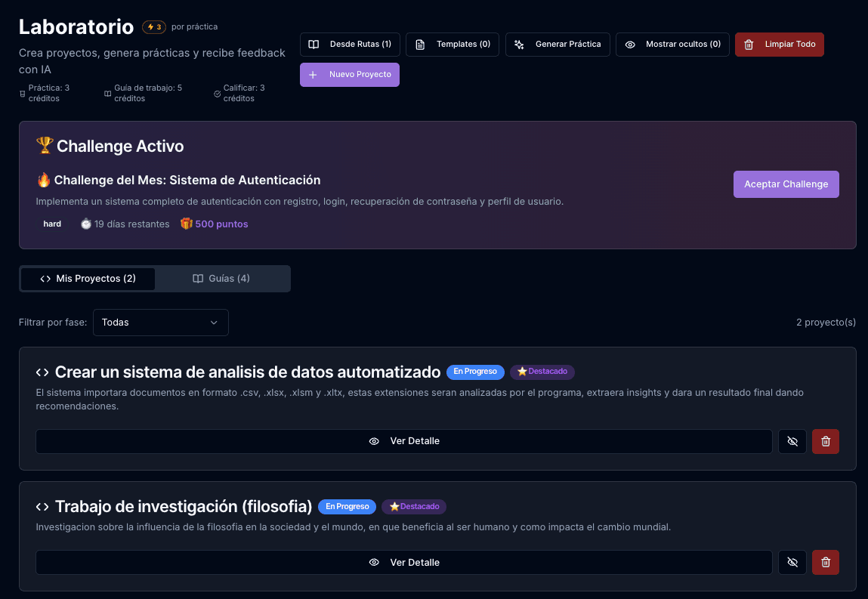The image size is (868, 599).
Task: Click the Nuevo Proyecto button
Action: click(349, 75)
